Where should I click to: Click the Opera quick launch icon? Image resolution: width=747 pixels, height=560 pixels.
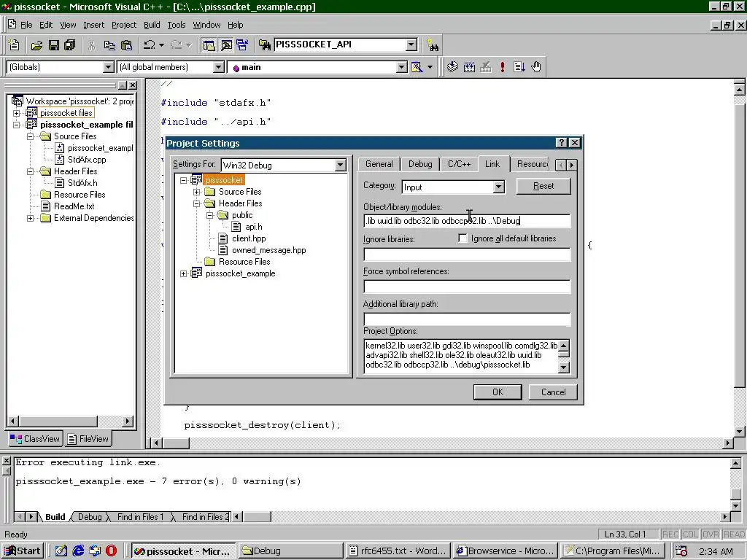111,551
